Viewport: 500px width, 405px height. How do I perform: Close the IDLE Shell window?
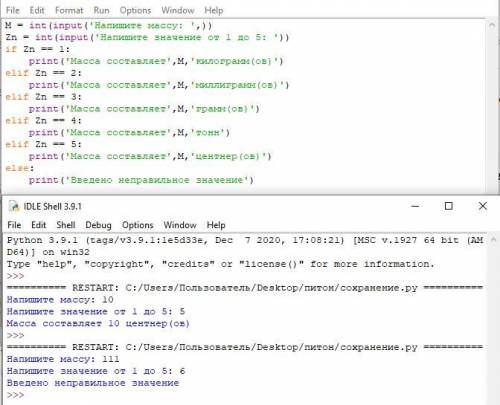coord(482,206)
